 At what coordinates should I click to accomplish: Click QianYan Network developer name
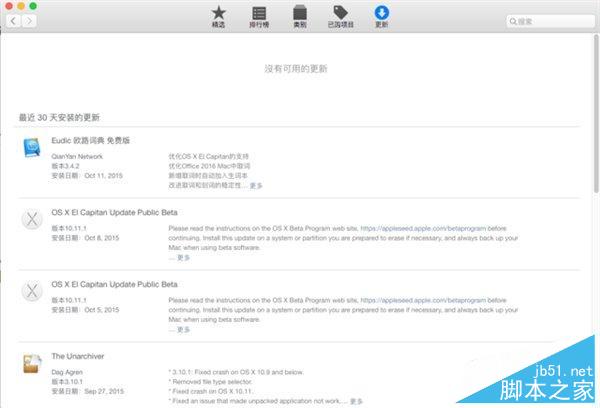(77, 157)
